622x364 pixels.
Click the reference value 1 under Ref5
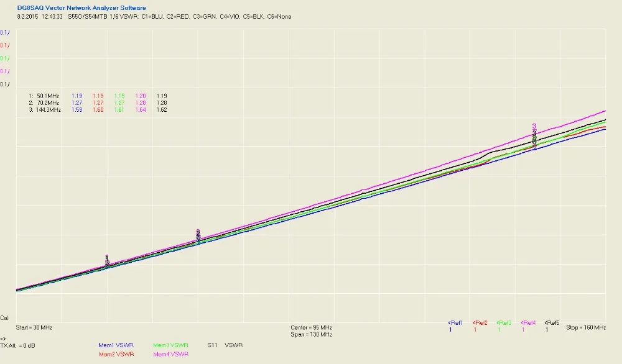pyautogui.click(x=547, y=330)
